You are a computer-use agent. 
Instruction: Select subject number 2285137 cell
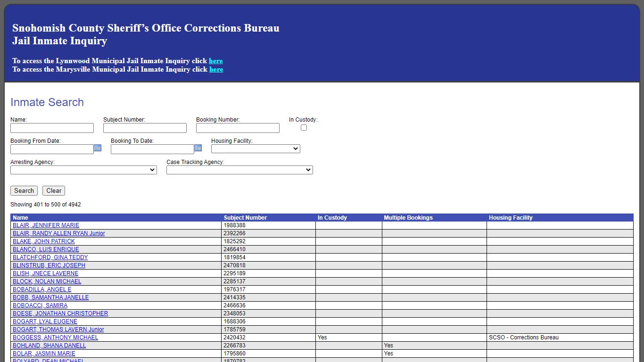coord(269,281)
